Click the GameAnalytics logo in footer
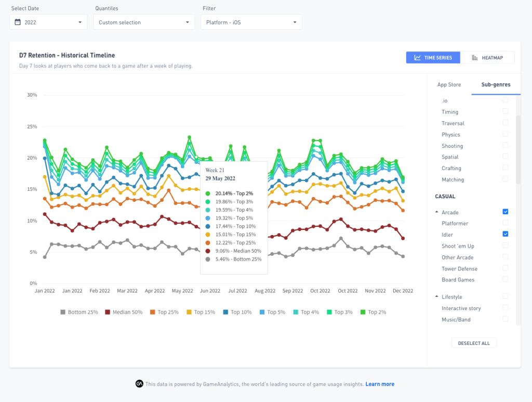The image size is (532, 402). pyautogui.click(x=139, y=384)
